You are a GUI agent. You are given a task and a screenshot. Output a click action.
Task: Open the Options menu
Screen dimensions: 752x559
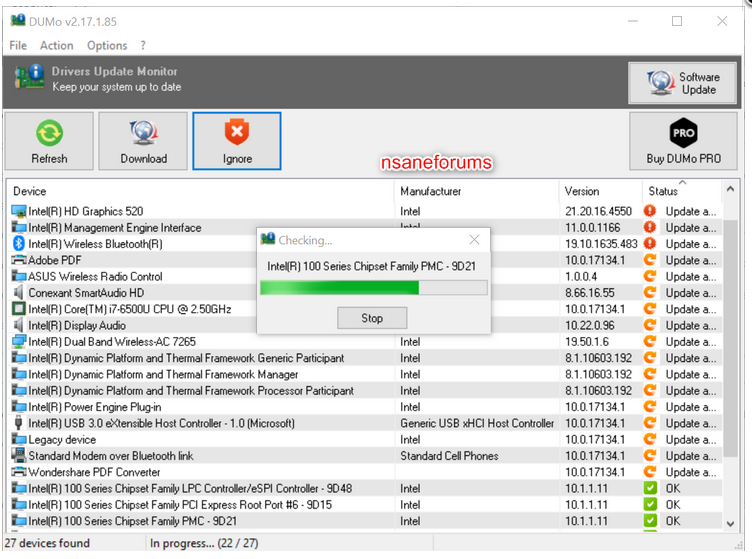[107, 46]
